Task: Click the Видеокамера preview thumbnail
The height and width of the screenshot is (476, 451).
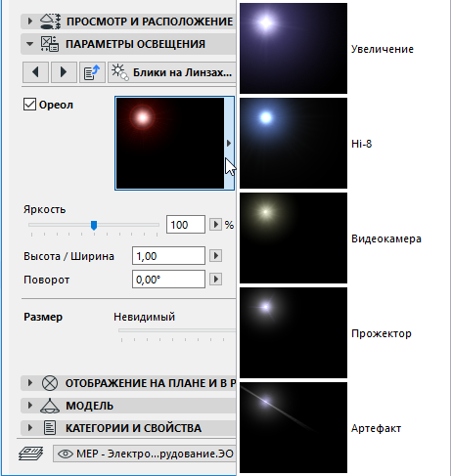Action: coord(293,238)
